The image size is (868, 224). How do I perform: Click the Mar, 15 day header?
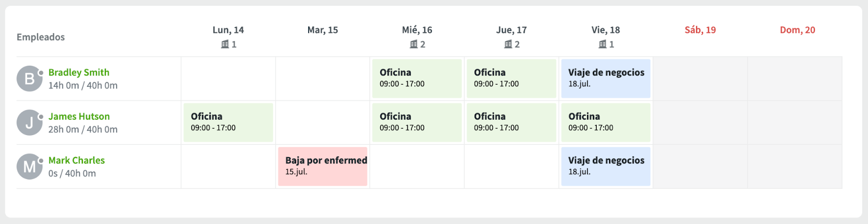point(322,30)
